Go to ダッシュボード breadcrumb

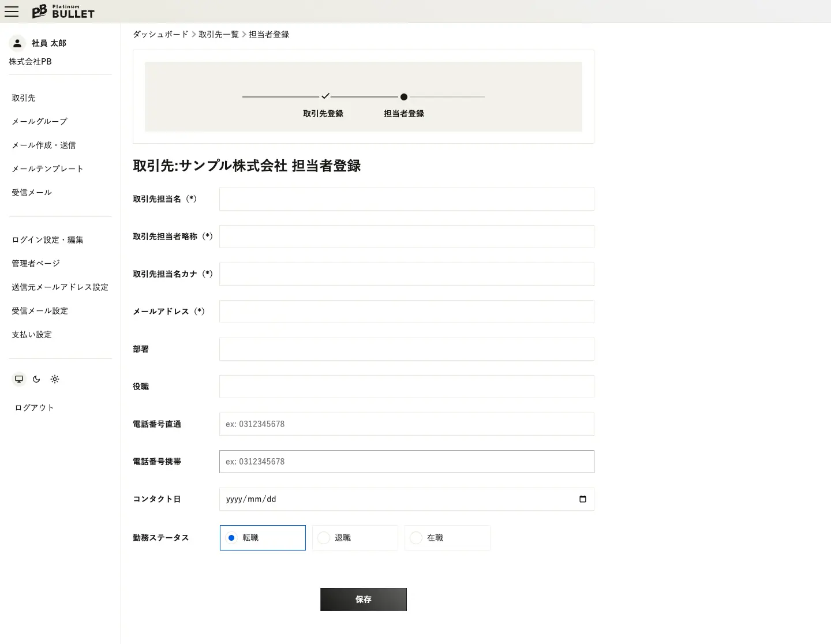[160, 35]
